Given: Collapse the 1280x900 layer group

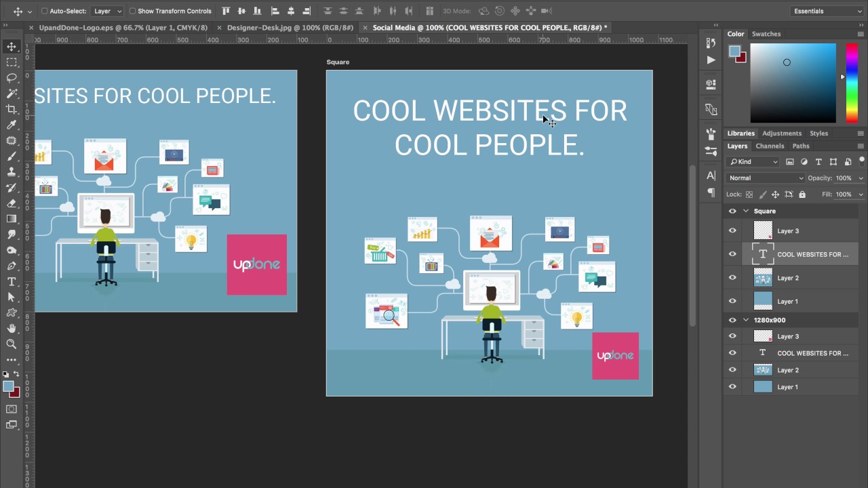Looking at the screenshot, I should (x=746, y=320).
